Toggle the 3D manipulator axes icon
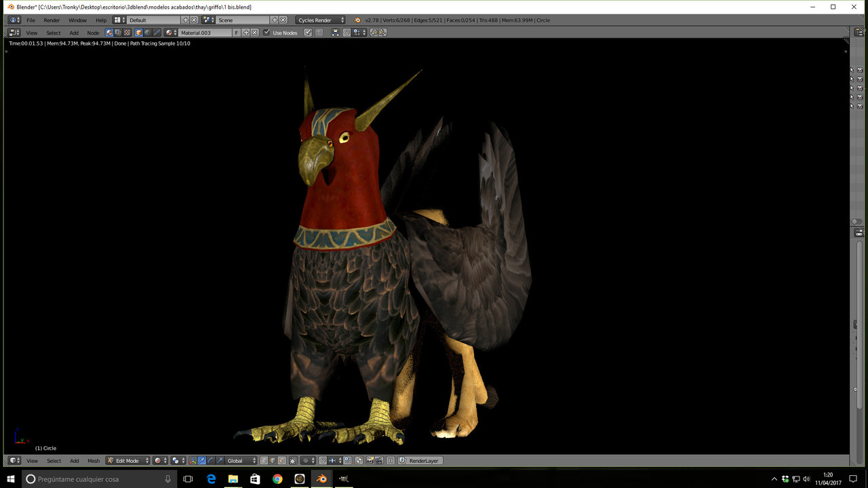Image resolution: width=868 pixels, height=488 pixels. pos(193,460)
